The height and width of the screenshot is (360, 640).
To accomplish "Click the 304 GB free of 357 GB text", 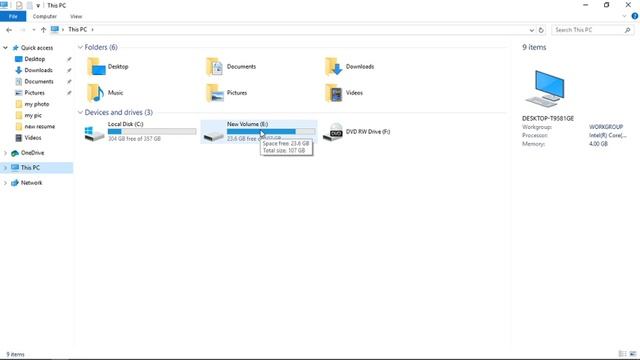I will point(134,139).
